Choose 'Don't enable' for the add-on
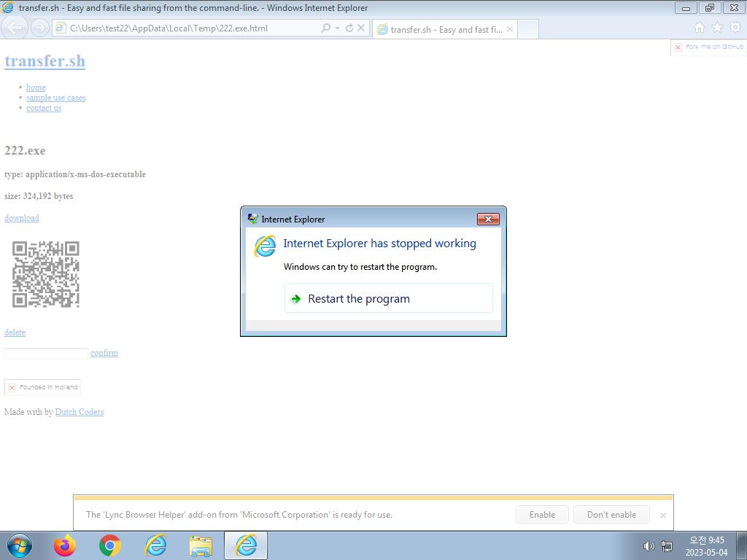 pos(612,515)
